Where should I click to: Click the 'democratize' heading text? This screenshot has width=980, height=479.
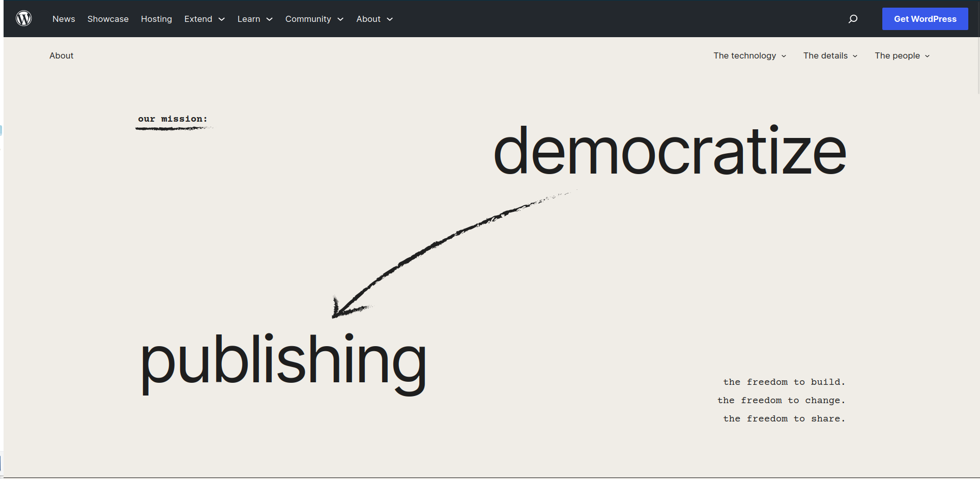670,151
